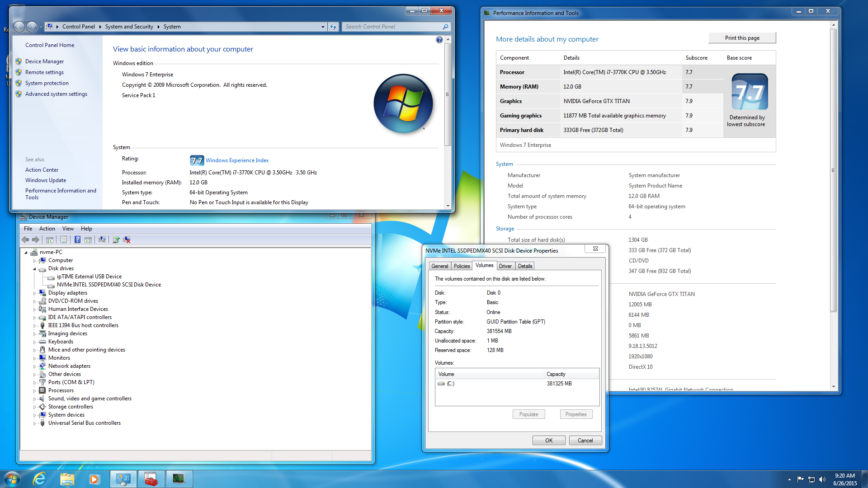Click the help icon in System window
This screenshot has height=488, width=868.
click(x=439, y=40)
